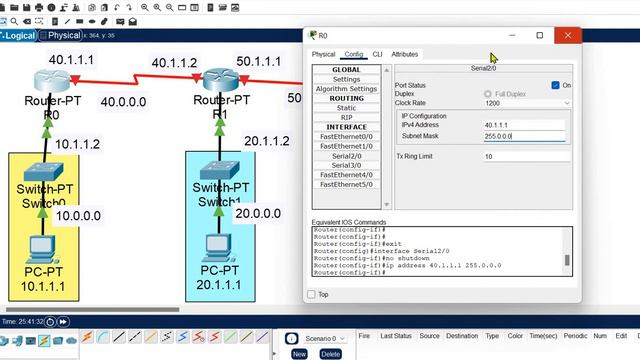
Task: Choose the console cable
Action: 103,337
